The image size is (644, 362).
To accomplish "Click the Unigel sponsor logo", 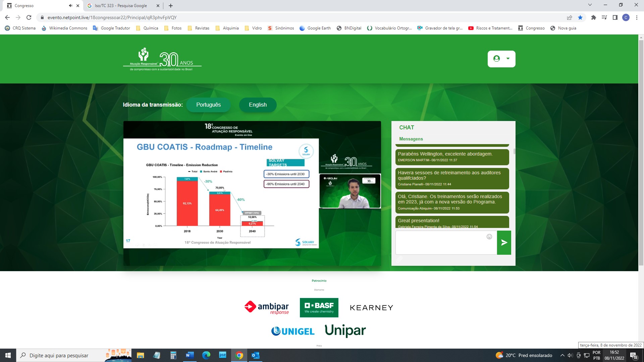I will [x=292, y=331].
